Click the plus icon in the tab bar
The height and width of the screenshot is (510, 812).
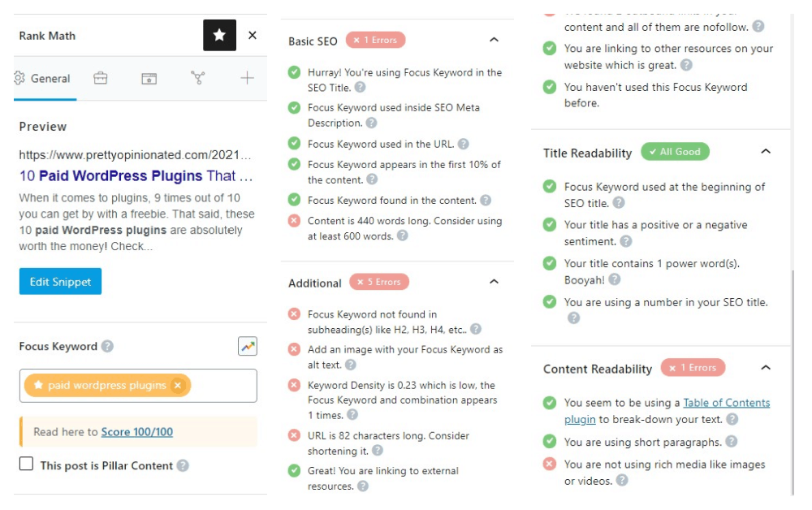click(x=247, y=78)
